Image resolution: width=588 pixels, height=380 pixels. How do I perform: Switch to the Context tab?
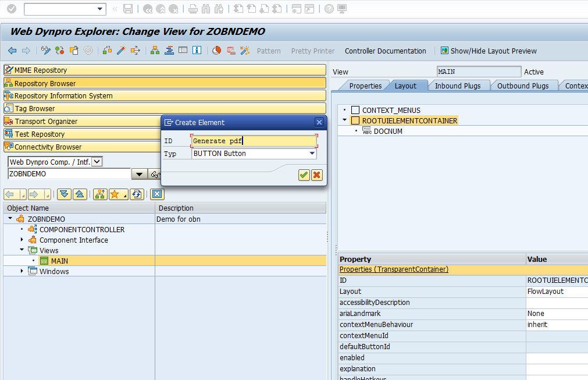(576, 86)
